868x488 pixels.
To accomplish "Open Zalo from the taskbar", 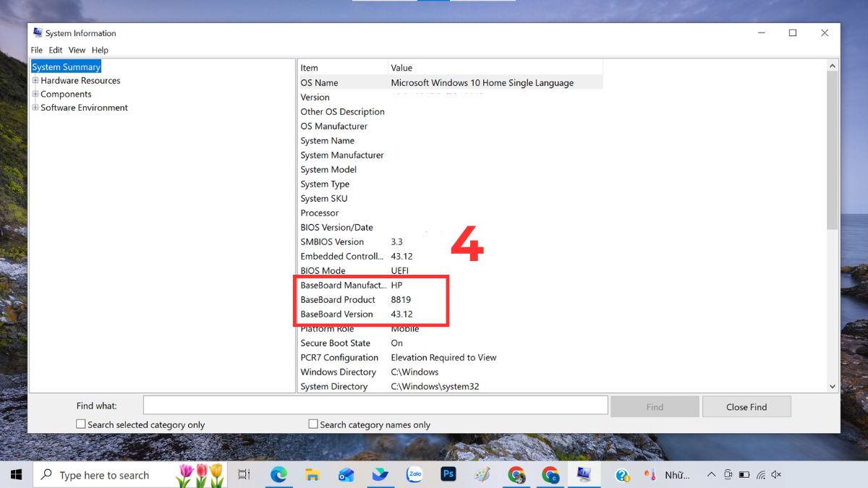I will [414, 475].
